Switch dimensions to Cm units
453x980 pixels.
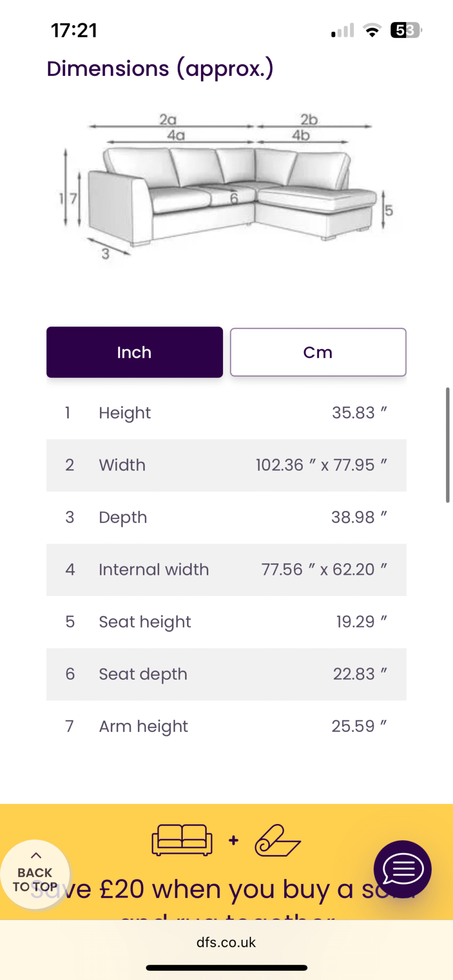[x=318, y=352]
